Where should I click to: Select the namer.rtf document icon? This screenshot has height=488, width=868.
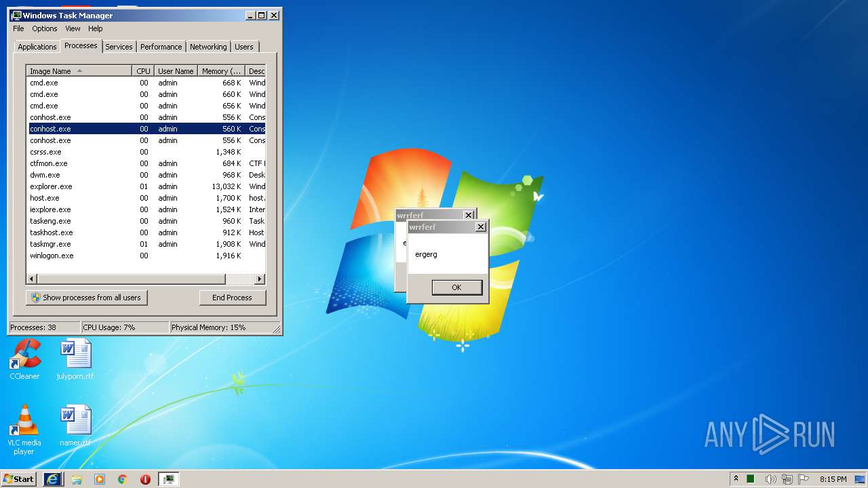pos(75,426)
